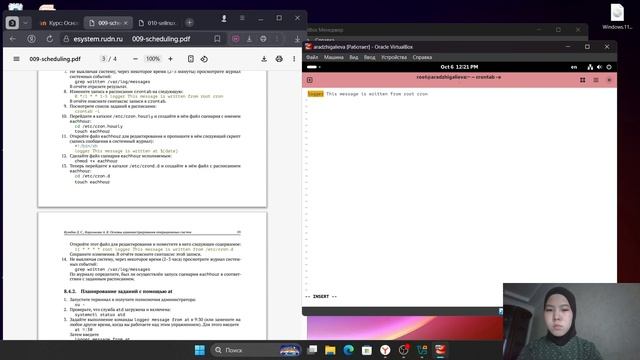Click the network icon in GNOME bar
Screen dimensions: 640x360
pyautogui.click(x=590, y=67)
